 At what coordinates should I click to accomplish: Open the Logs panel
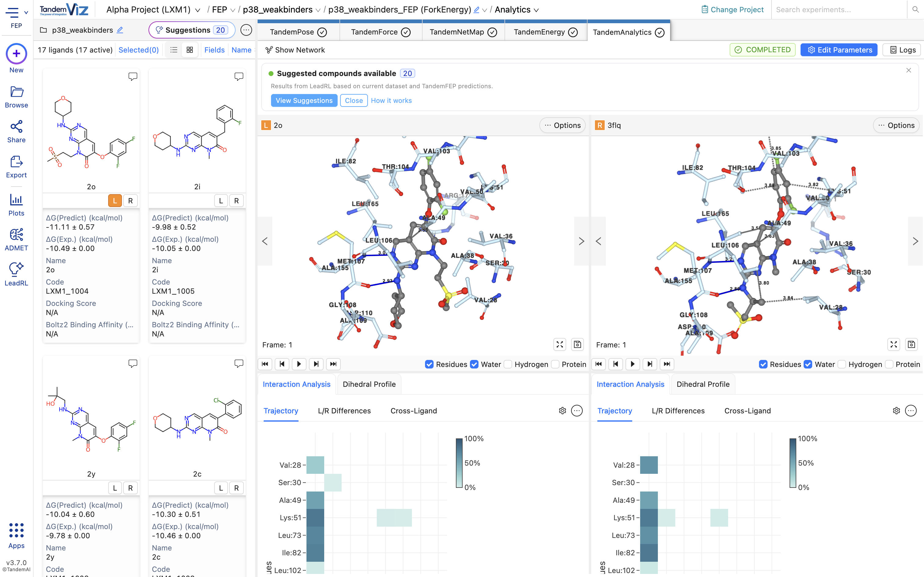[x=901, y=49]
